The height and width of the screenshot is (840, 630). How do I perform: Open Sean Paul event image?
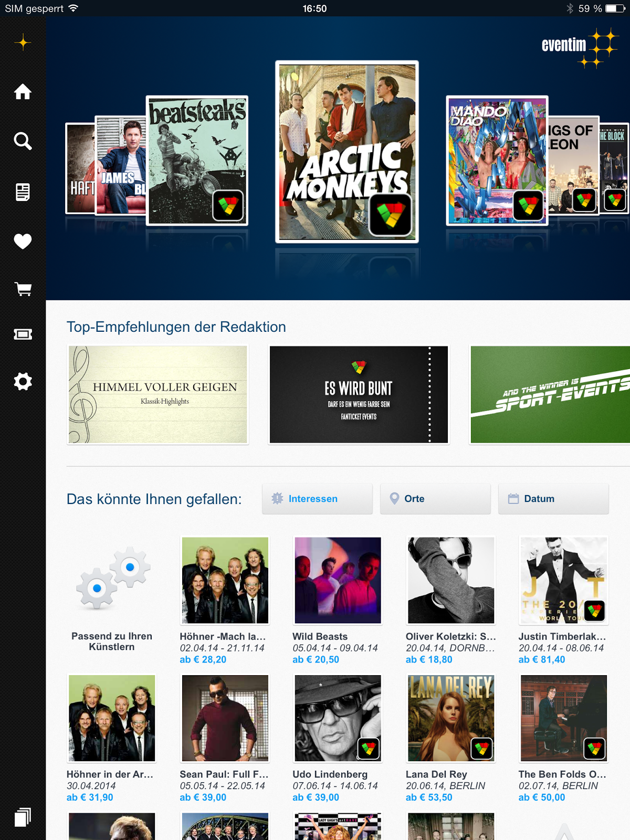point(225,718)
